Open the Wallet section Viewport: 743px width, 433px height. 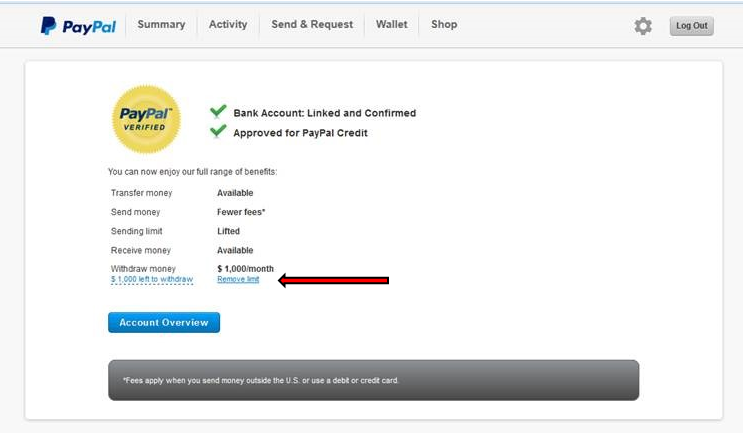[392, 25]
